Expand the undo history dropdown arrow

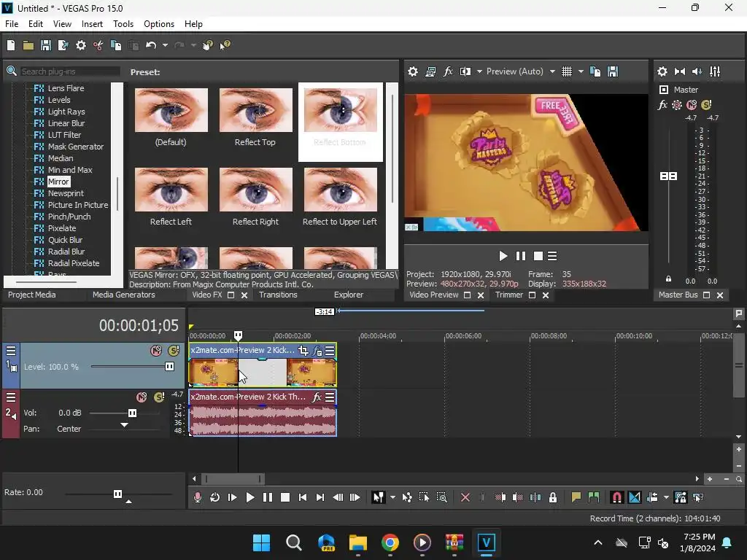point(165,45)
